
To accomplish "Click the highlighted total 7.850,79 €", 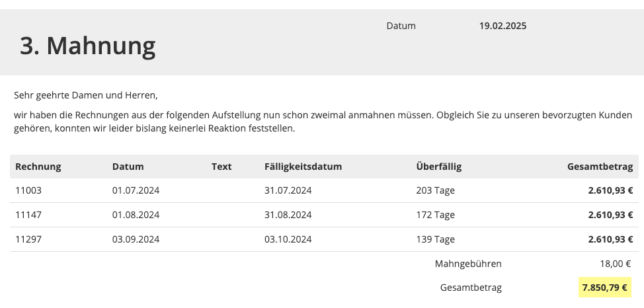I will click(x=604, y=288).
